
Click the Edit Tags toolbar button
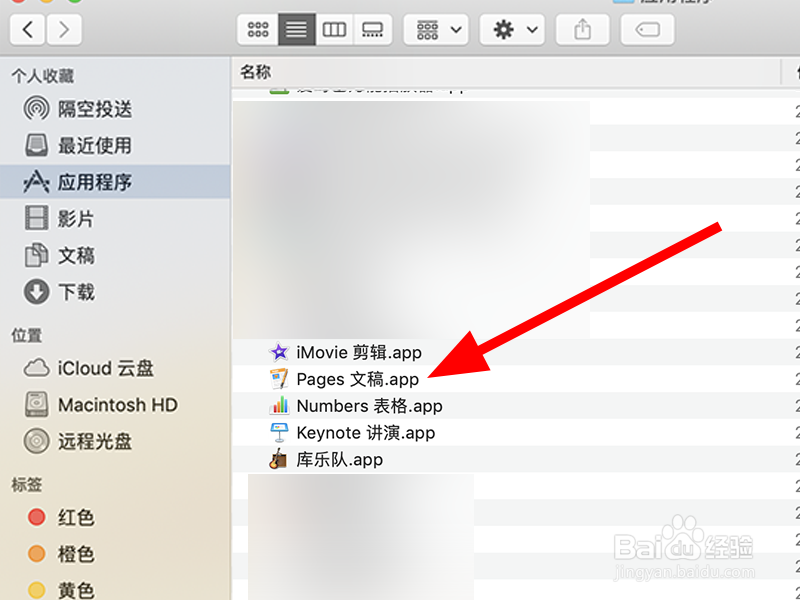click(x=647, y=30)
